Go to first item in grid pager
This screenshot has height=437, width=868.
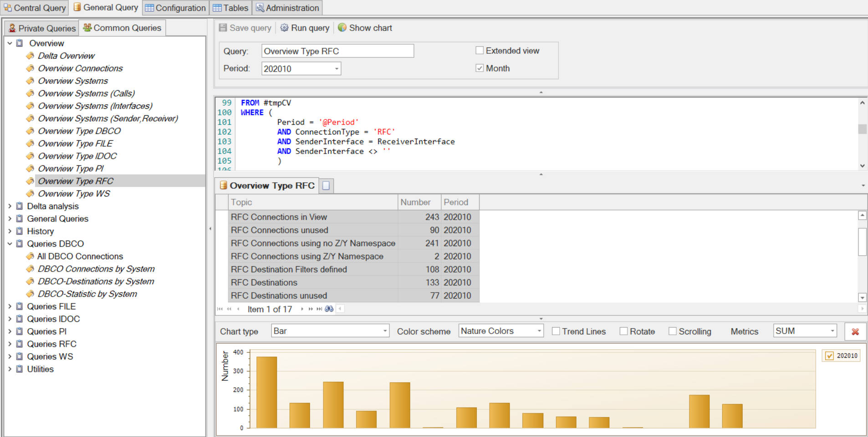coord(220,309)
